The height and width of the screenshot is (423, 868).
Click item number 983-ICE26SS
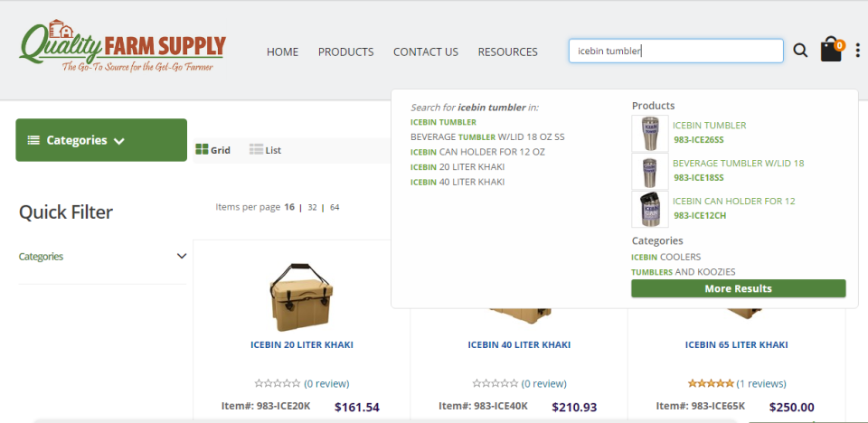pos(699,140)
